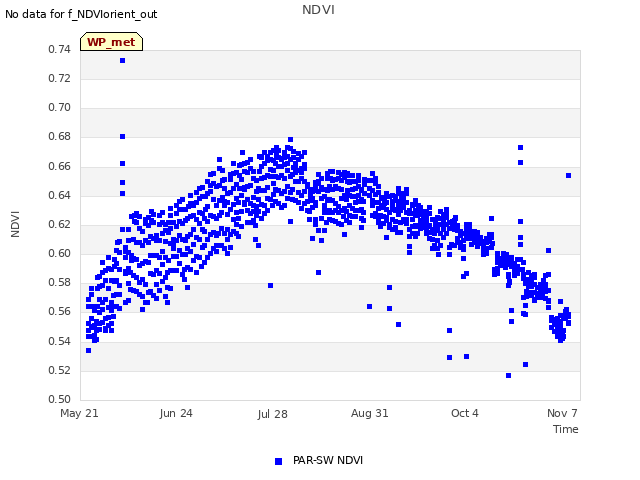Click the Nov 7 x-axis tick label
This screenshot has width=640, height=480.
tap(562, 413)
